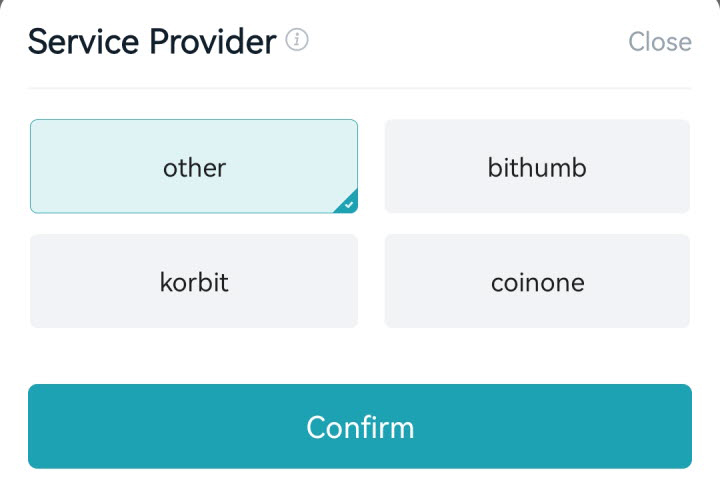Click the korbit label text

pyautogui.click(x=194, y=282)
